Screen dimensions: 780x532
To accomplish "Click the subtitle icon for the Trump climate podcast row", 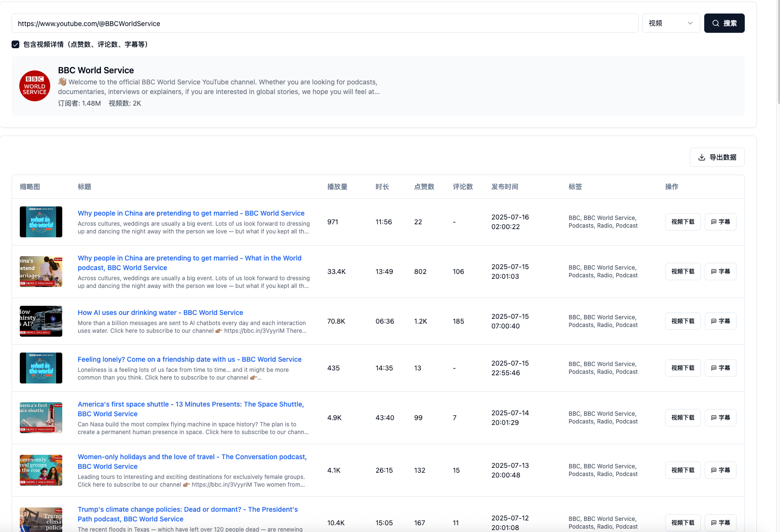I will click(x=714, y=522).
